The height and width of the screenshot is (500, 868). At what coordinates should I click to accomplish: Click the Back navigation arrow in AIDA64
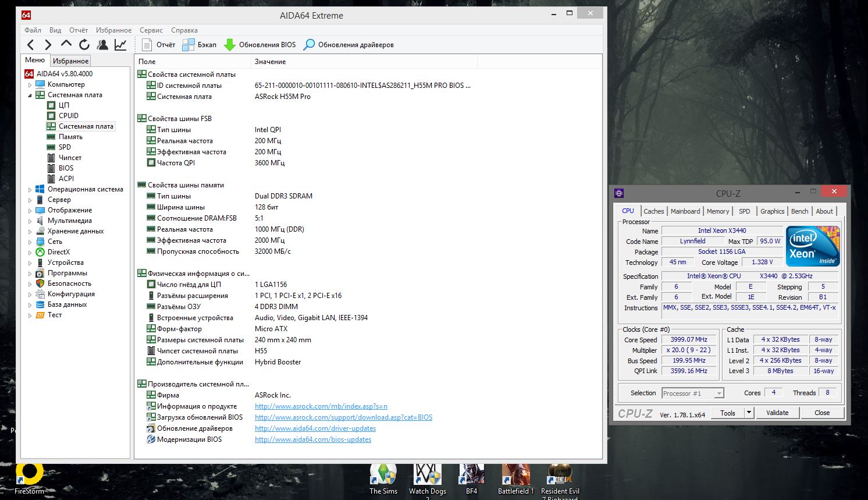pyautogui.click(x=31, y=45)
